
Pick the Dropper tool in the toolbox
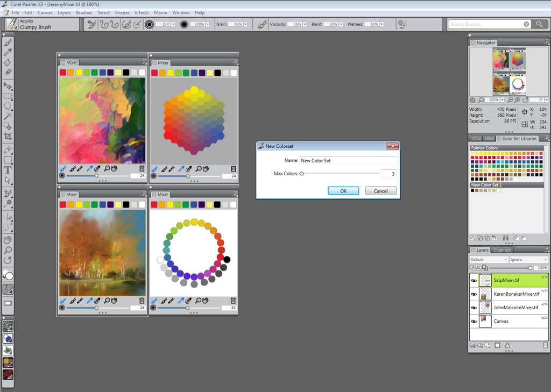click(8, 52)
